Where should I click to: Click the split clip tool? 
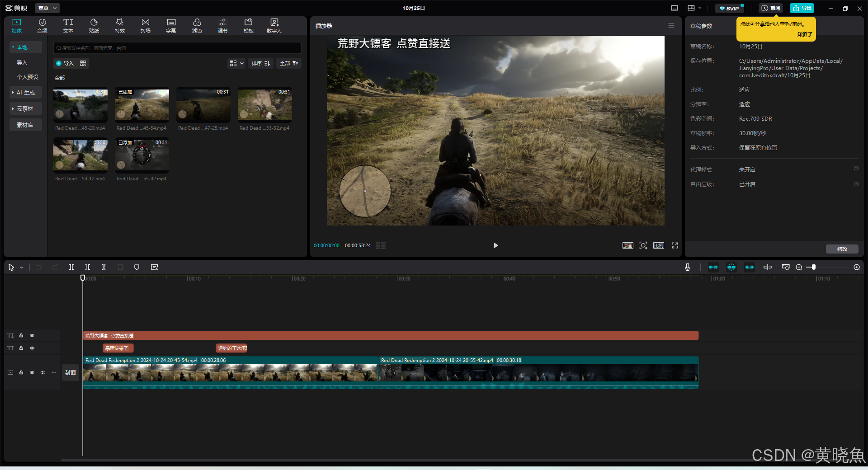71,267
